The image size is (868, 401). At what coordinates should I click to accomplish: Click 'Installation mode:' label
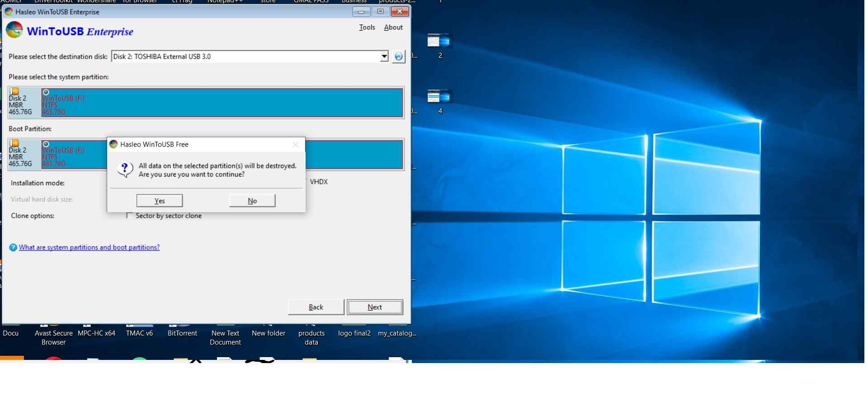[38, 183]
